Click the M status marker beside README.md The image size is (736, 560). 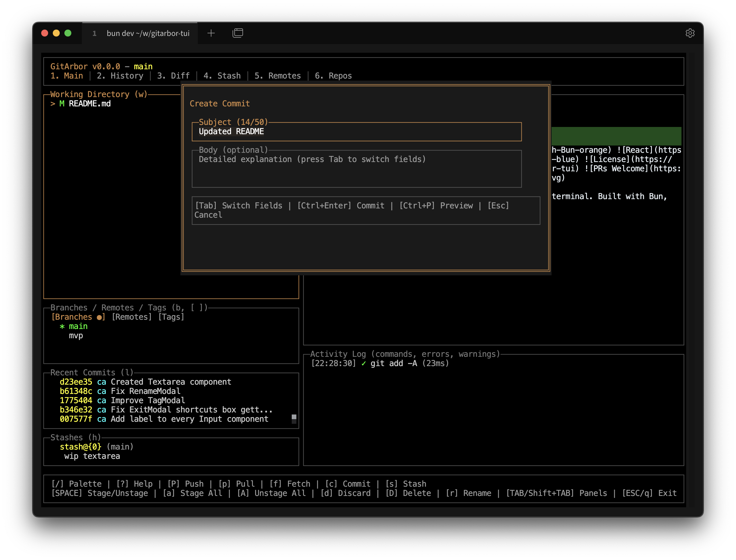click(62, 104)
